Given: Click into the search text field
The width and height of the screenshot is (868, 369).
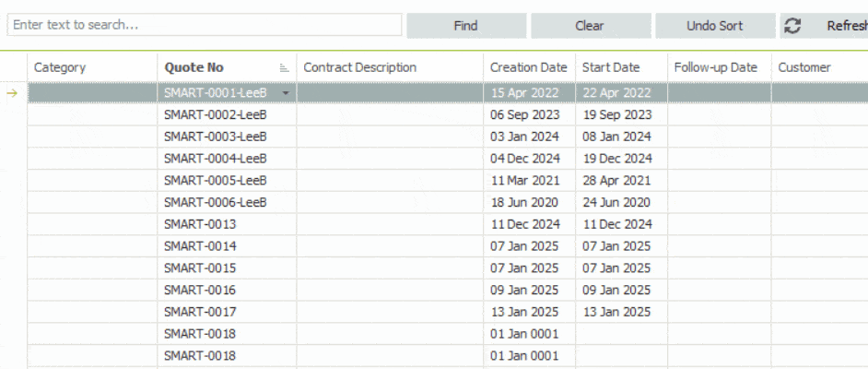Looking at the screenshot, I should (203, 25).
